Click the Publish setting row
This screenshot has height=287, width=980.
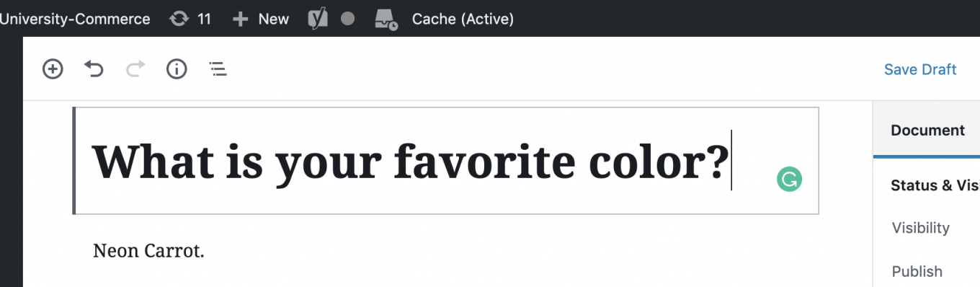coord(927,271)
